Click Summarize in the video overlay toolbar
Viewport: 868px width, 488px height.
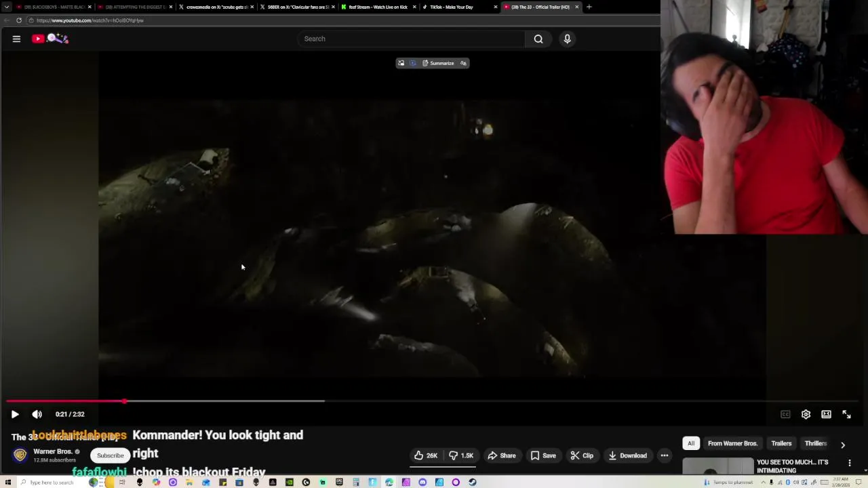438,63
